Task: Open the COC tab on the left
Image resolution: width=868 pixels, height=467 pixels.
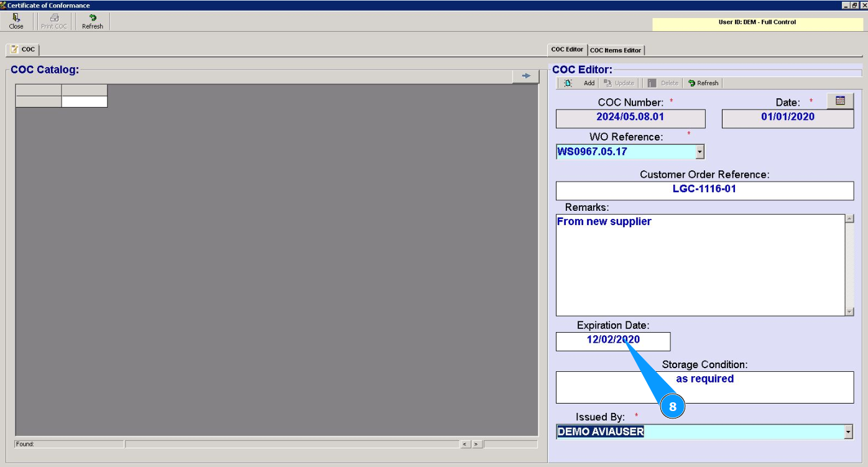Action: pos(22,50)
